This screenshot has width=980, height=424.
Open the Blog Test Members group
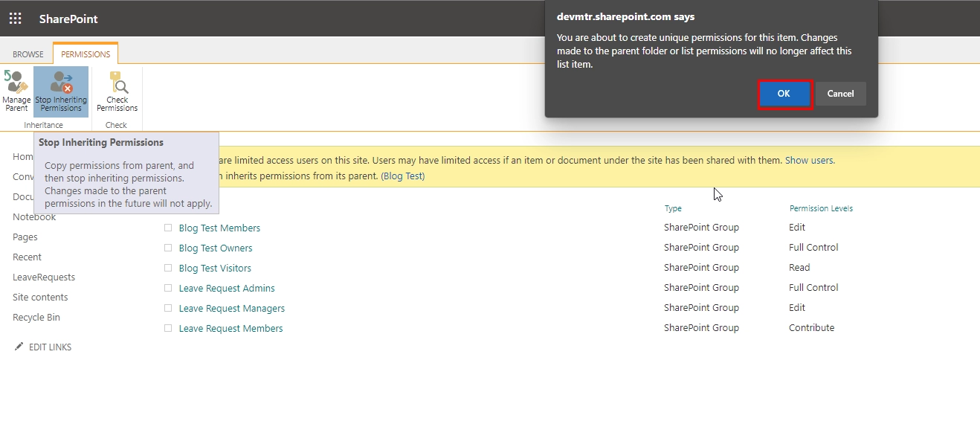tap(219, 228)
